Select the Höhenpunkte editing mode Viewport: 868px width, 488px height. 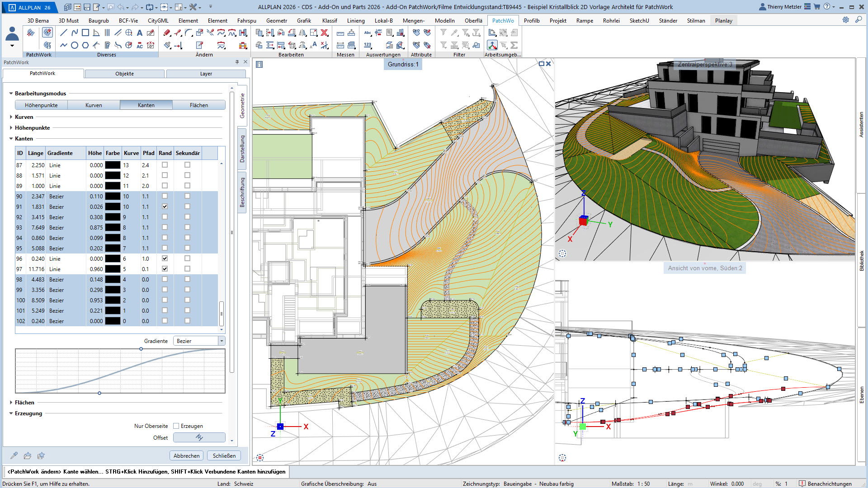pos(41,105)
